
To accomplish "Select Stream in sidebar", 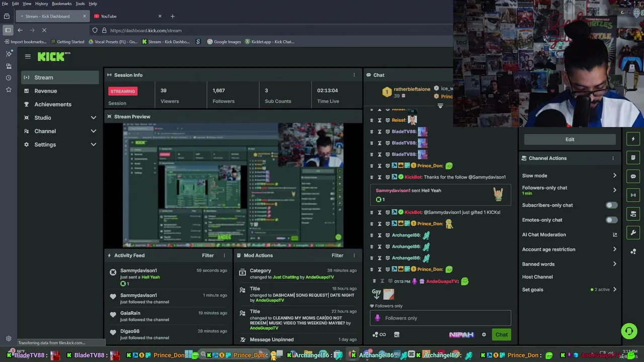I will [x=60, y=77].
